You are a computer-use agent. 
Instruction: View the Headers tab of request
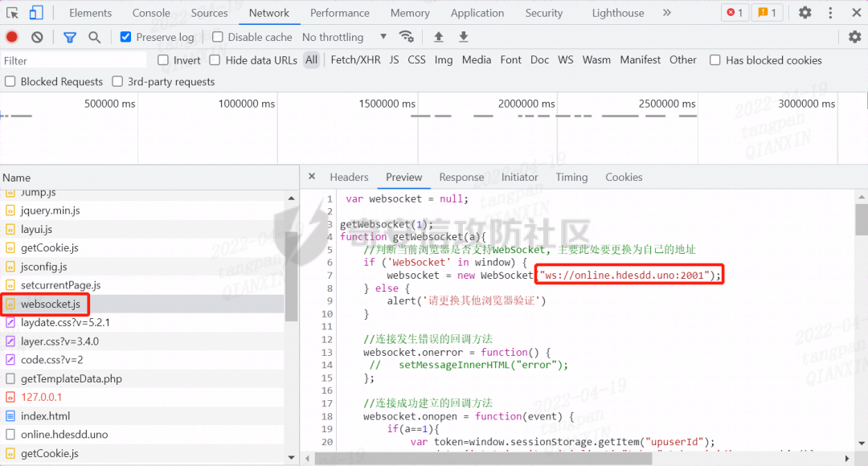point(349,177)
